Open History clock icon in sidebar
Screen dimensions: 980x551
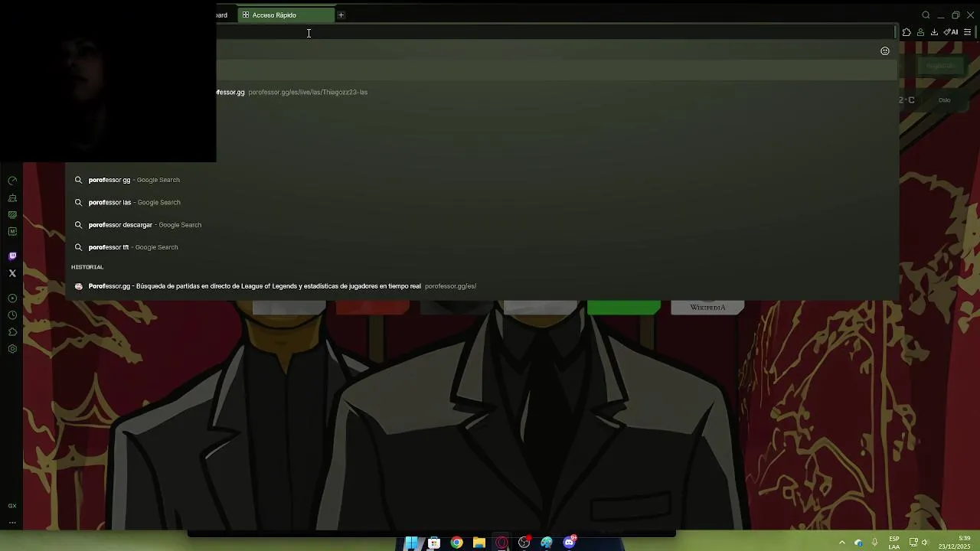tap(12, 315)
